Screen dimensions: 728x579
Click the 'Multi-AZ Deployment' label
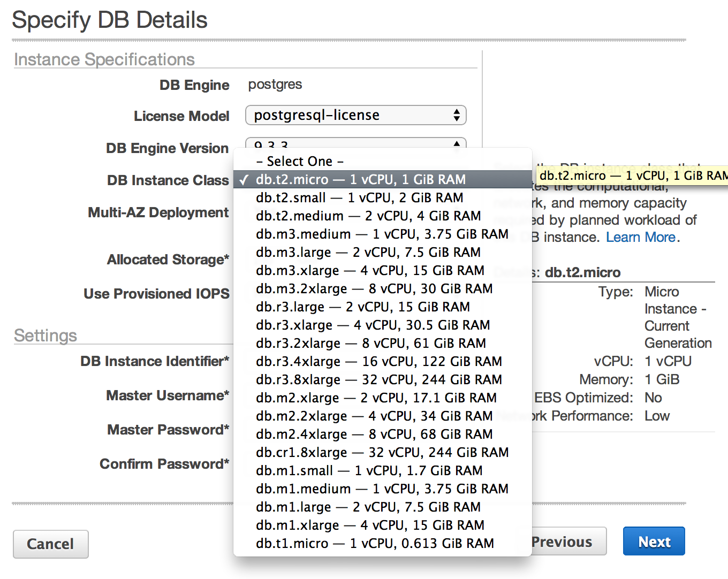click(158, 212)
